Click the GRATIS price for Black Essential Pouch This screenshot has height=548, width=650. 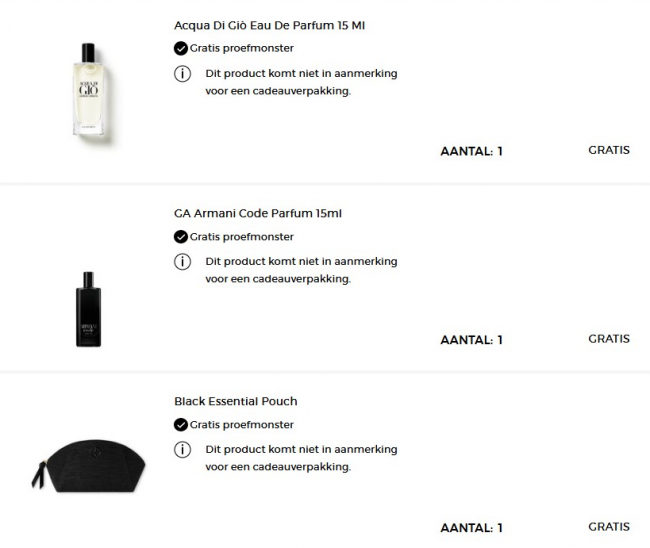point(608,526)
